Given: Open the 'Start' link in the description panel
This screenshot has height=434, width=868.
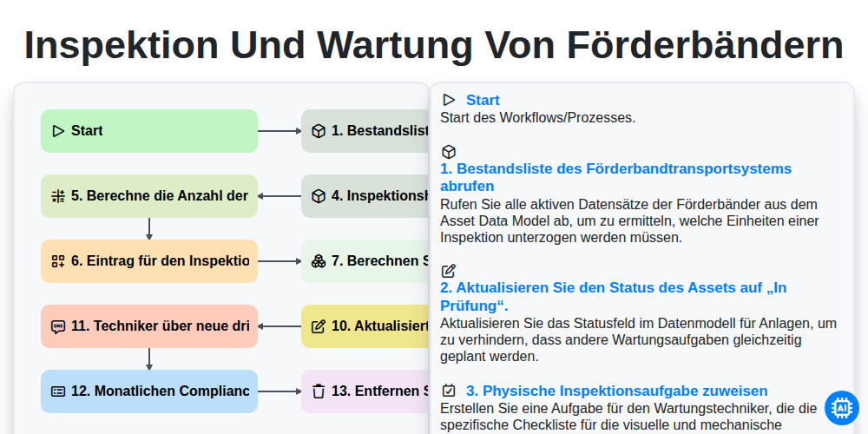Looking at the screenshot, I should pos(483,100).
